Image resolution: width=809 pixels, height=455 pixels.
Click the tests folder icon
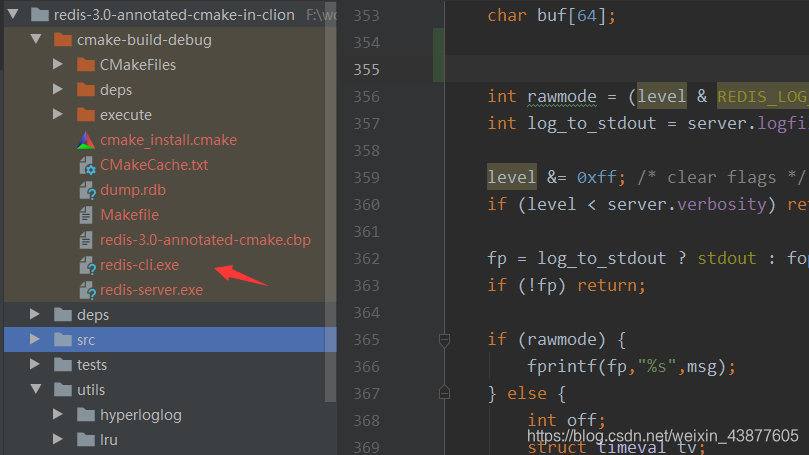63,365
